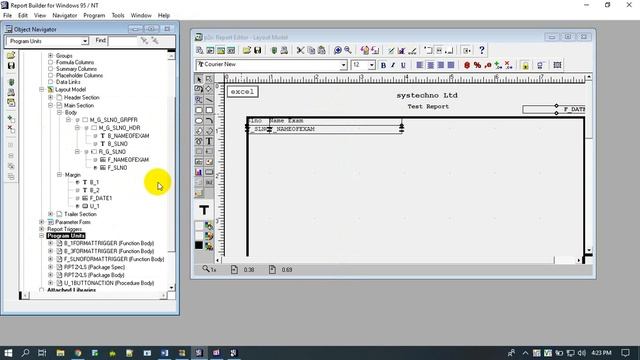The height and width of the screenshot is (360, 640).
Task: Set text alignment to right
Action: click(x=440, y=65)
